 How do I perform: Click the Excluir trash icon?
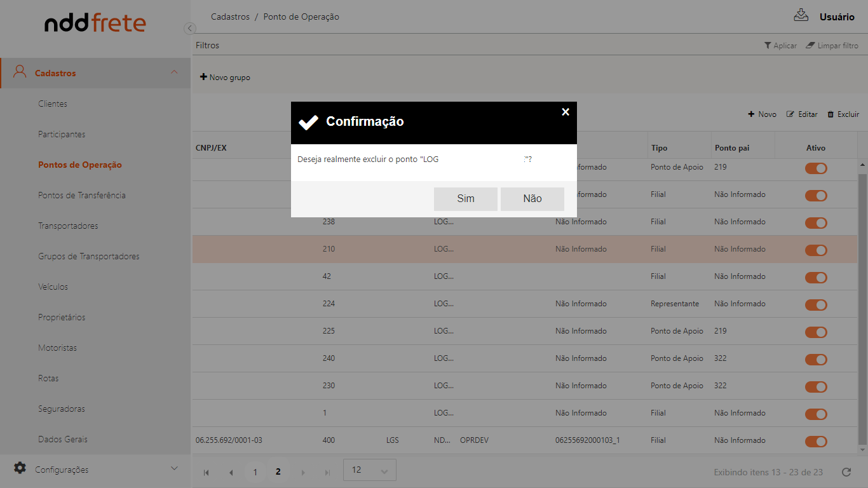click(x=831, y=114)
